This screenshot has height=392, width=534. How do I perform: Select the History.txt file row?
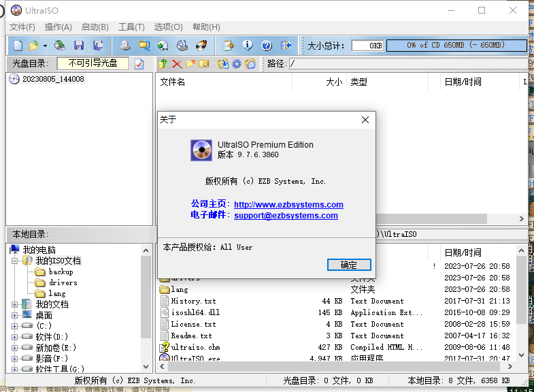click(x=335, y=301)
